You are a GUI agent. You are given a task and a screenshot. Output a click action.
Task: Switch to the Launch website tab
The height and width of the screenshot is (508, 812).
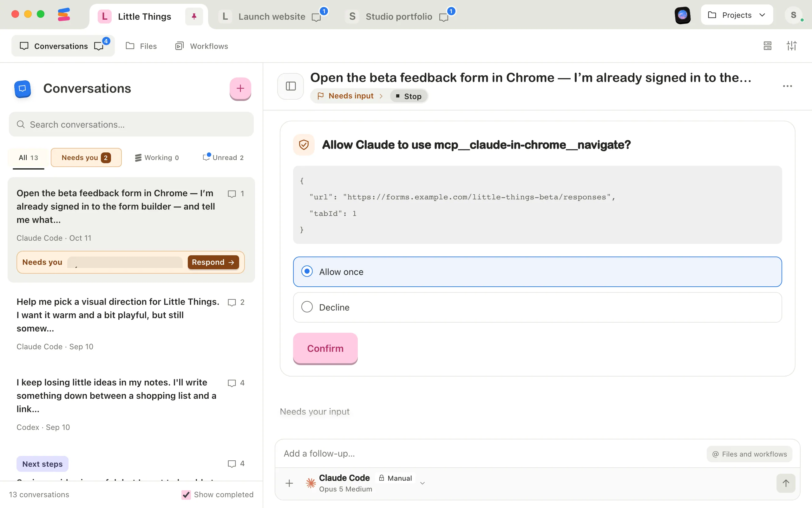pyautogui.click(x=272, y=17)
